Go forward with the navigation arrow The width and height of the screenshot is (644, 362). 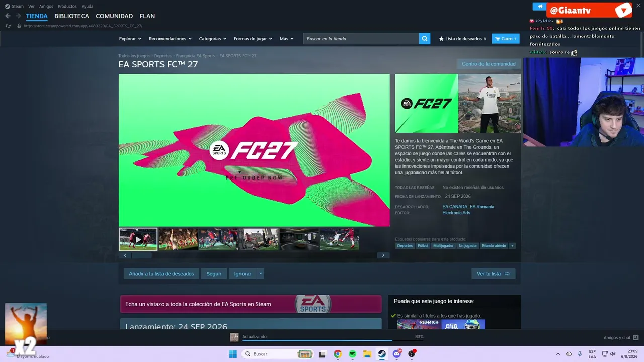pos(18,16)
